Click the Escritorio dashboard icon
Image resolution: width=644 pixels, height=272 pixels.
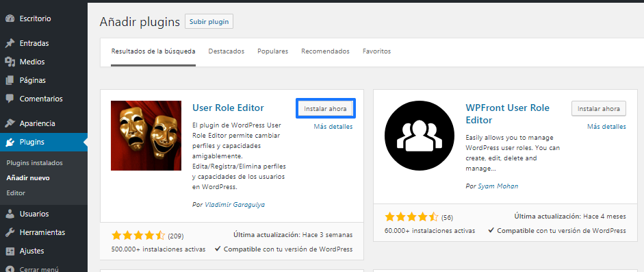[x=10, y=18]
